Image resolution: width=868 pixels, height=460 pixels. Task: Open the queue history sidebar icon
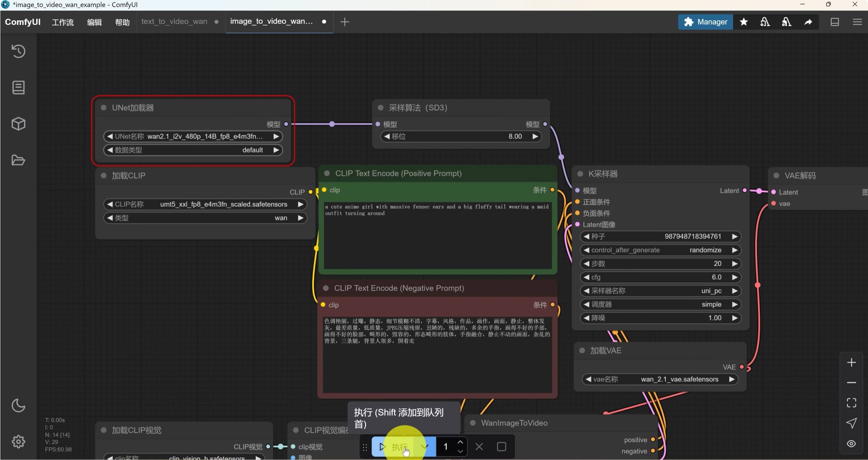(x=18, y=51)
